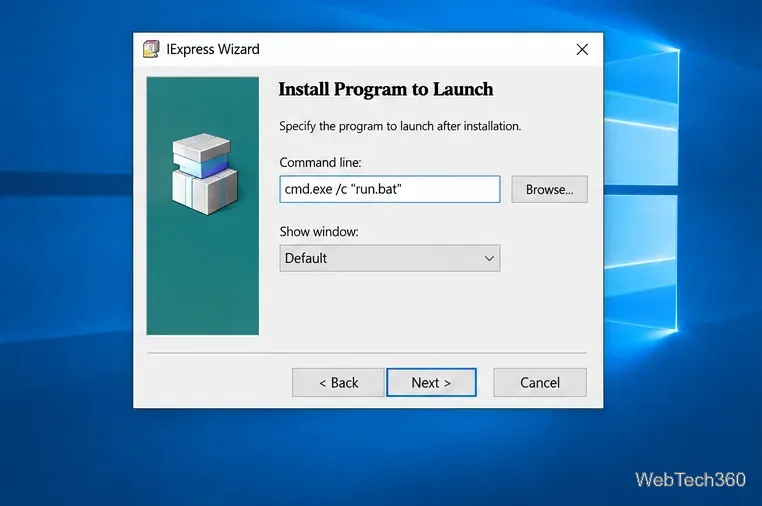
Task: Close the IExpress Wizard dialog
Action: coord(582,49)
